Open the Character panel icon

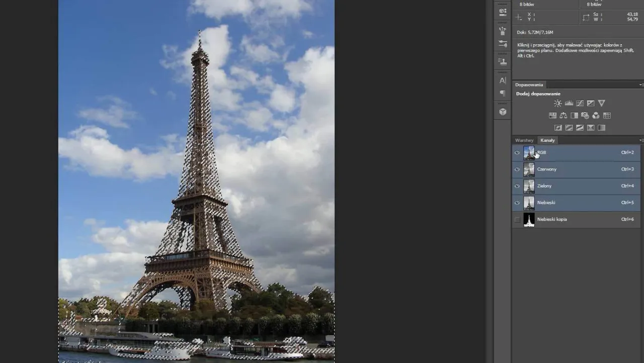pyautogui.click(x=502, y=80)
